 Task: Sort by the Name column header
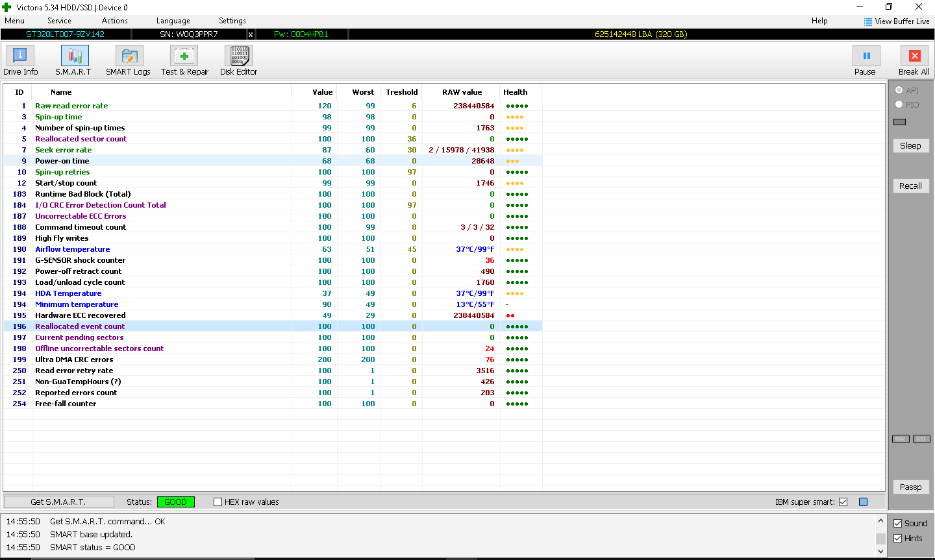(x=61, y=92)
